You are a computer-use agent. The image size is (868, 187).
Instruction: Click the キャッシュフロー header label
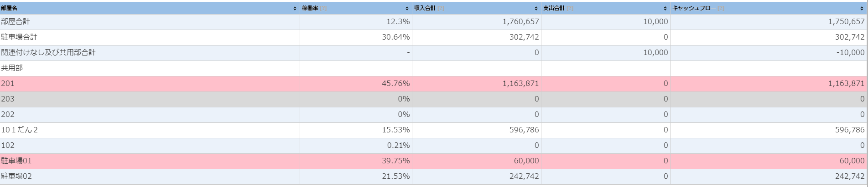coord(694,8)
